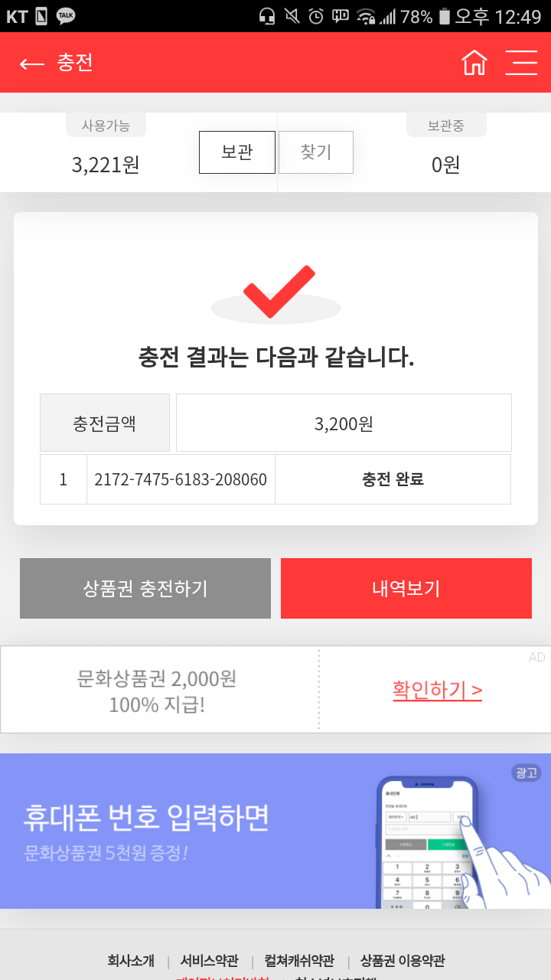Tap 상품권 충전하기 button
Image resolution: width=551 pixels, height=980 pixels.
coord(145,588)
